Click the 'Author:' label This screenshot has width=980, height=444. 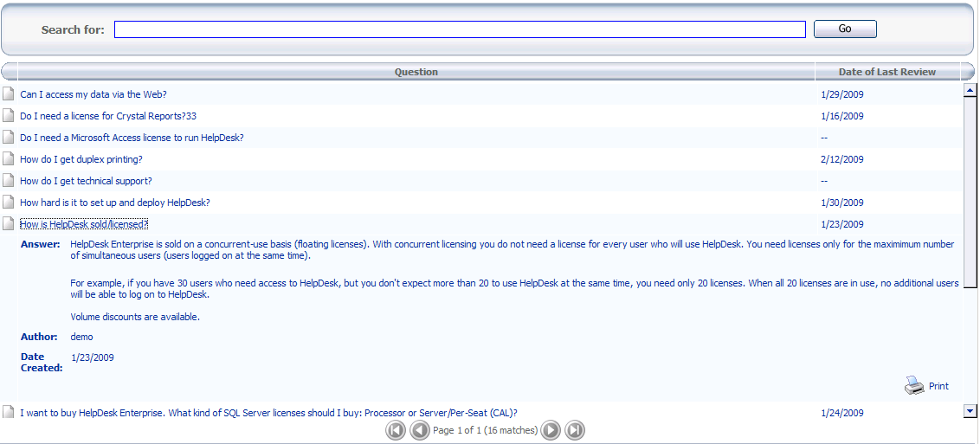click(39, 338)
